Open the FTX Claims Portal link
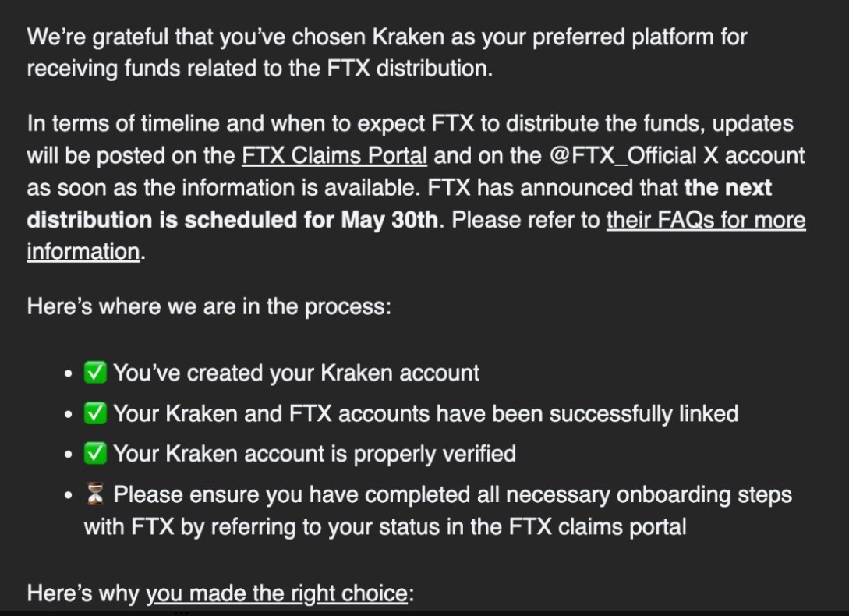Screen dimensions: 849x616 (334, 156)
